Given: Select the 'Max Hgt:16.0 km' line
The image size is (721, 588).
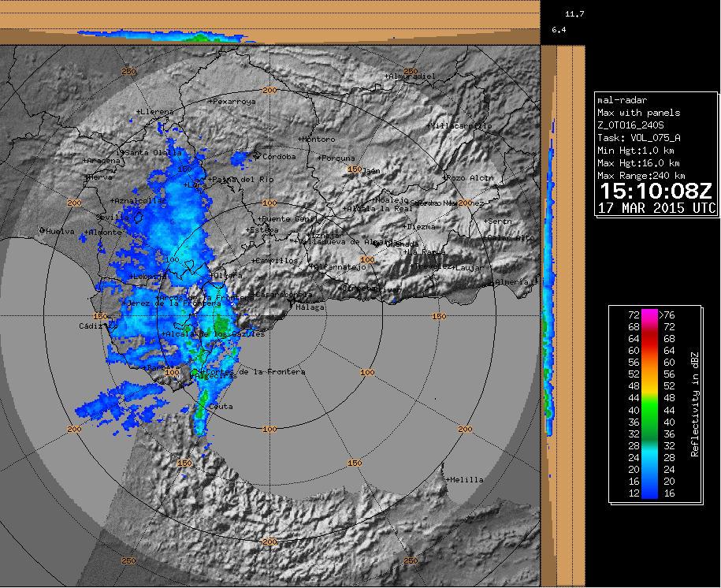Looking at the screenshot, I should [639, 163].
